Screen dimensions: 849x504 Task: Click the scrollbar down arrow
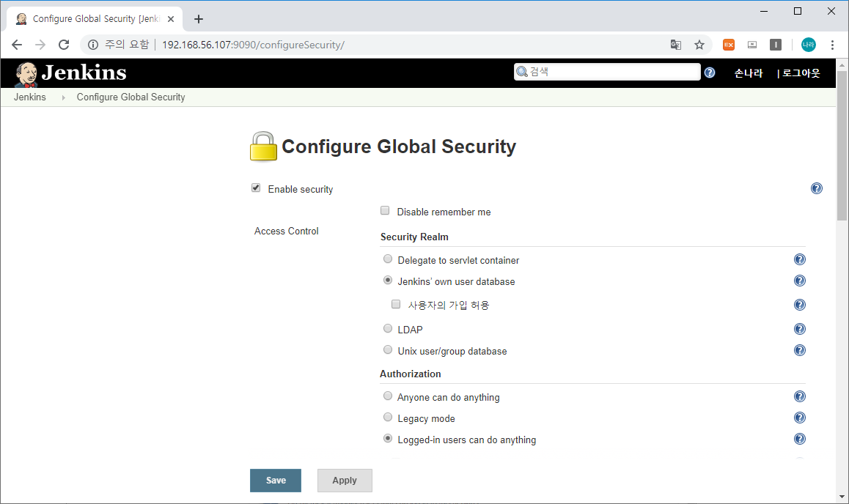point(842,497)
